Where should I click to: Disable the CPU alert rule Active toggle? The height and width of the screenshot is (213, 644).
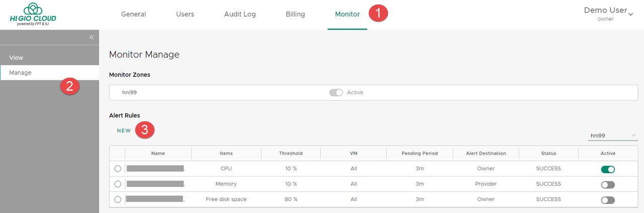(x=608, y=169)
